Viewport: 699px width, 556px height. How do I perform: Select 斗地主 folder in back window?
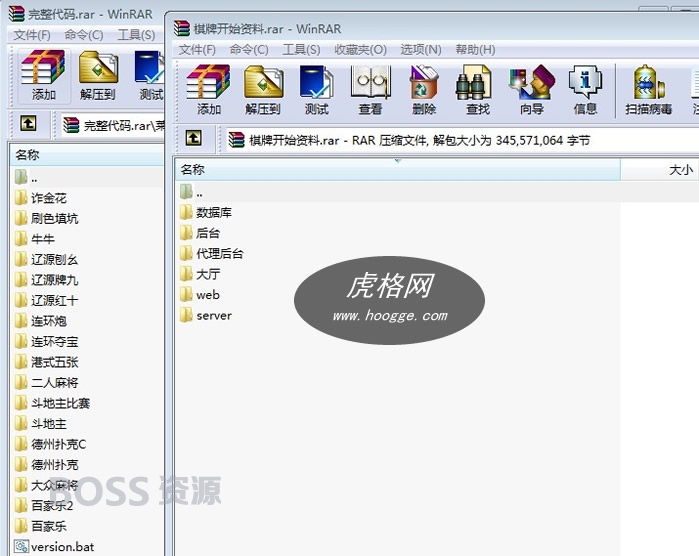coord(41,424)
